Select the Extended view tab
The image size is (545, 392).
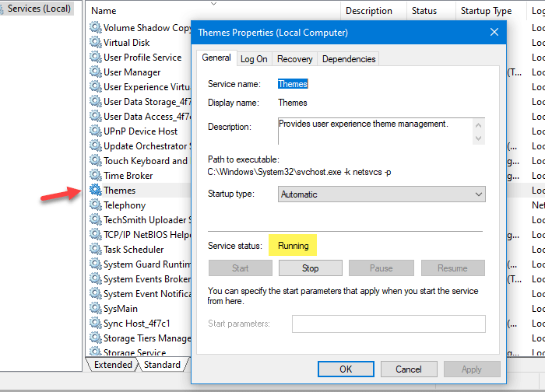[x=114, y=365]
